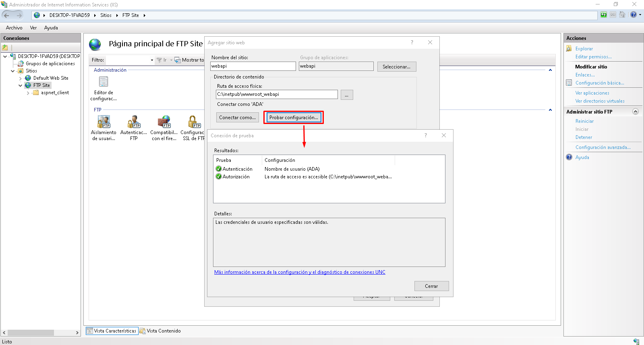Select the aspnet_client folder in tree
The width and height of the screenshot is (644, 345).
pyautogui.click(x=55, y=93)
